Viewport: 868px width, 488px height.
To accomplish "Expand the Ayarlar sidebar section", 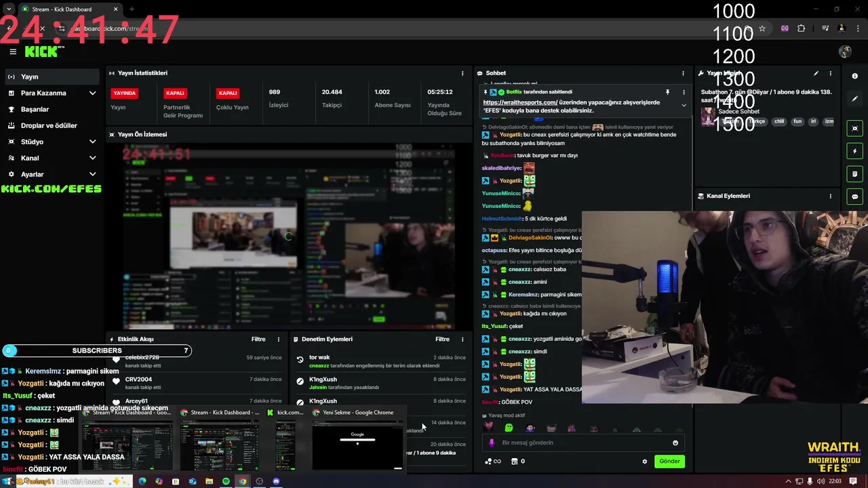I will pyautogui.click(x=52, y=174).
